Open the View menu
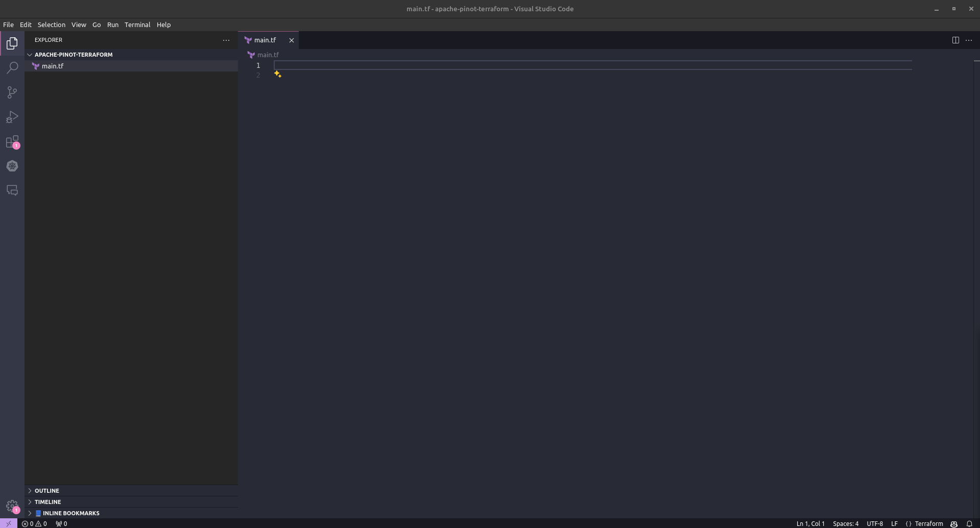 tap(79, 25)
